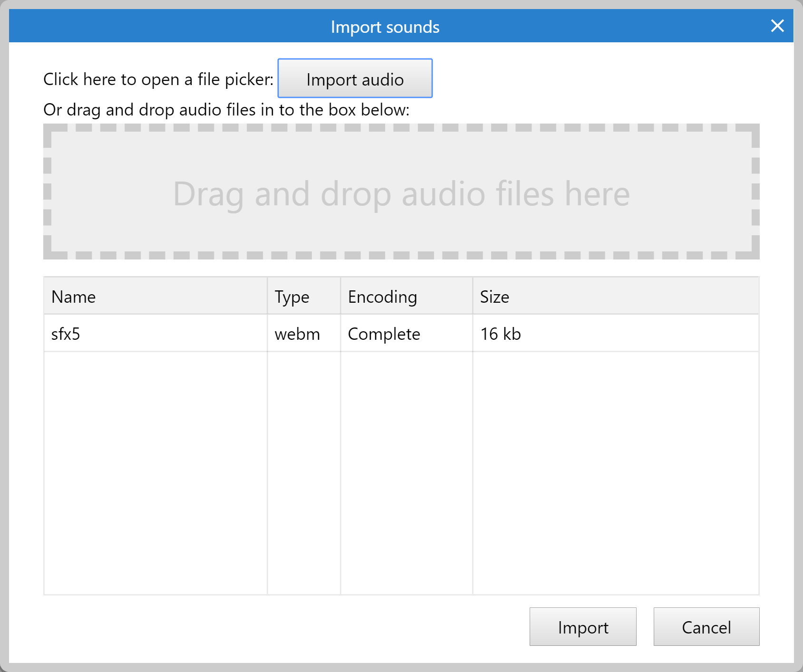803x672 pixels.
Task: Click the webm type cell
Action: tap(297, 334)
